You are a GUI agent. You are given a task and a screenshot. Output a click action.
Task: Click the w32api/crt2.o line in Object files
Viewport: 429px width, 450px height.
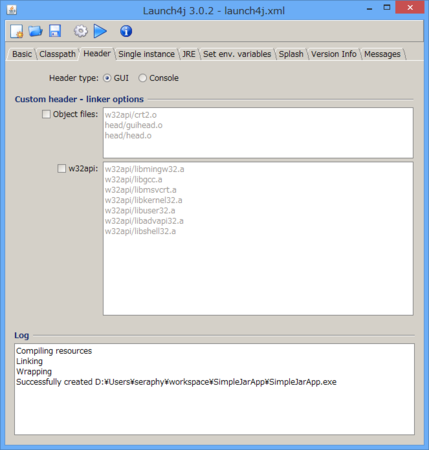pyautogui.click(x=131, y=115)
